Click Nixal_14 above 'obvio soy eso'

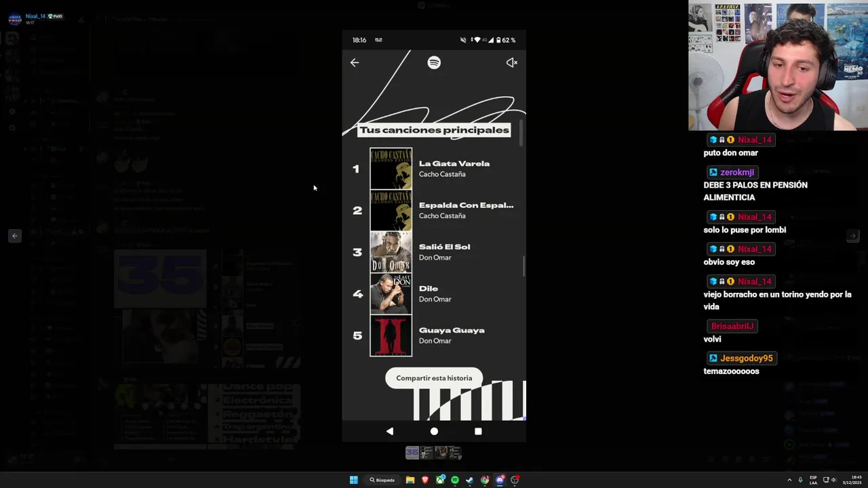pos(755,249)
